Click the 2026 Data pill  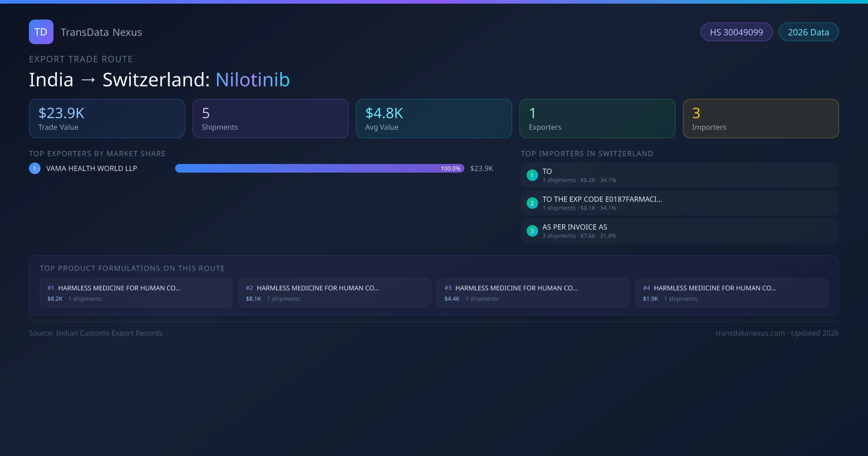click(x=808, y=32)
